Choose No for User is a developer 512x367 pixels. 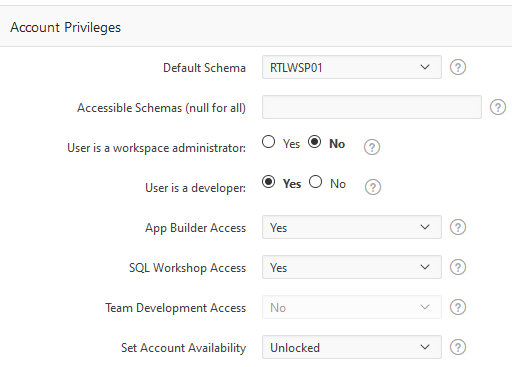pyautogui.click(x=315, y=182)
